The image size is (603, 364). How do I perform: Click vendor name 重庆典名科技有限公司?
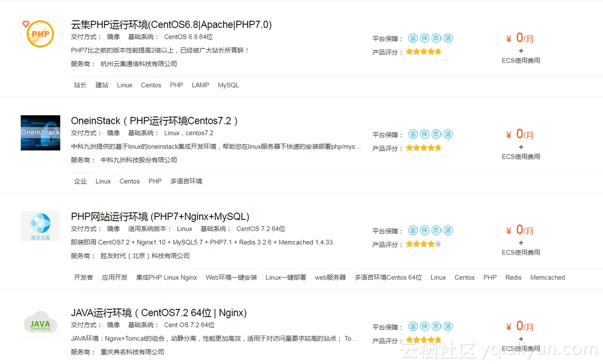[132, 352]
